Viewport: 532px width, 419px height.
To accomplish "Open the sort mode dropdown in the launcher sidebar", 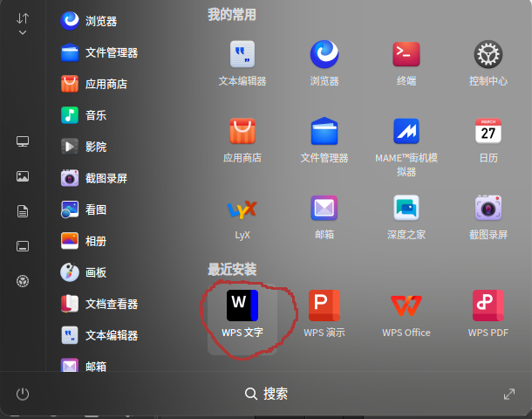I will click(23, 24).
